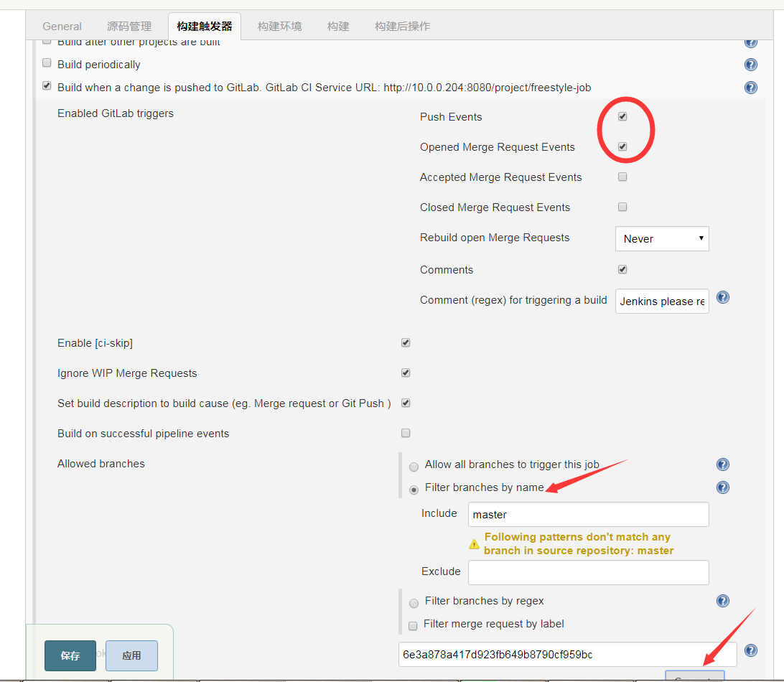Switch to 构建环境 tab
This screenshot has width=784, height=682.
(279, 26)
